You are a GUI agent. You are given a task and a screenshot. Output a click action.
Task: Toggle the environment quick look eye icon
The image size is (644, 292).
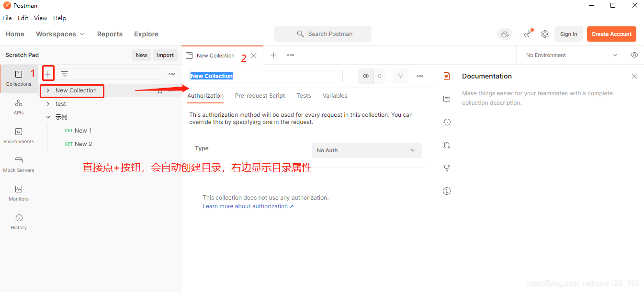click(x=634, y=55)
